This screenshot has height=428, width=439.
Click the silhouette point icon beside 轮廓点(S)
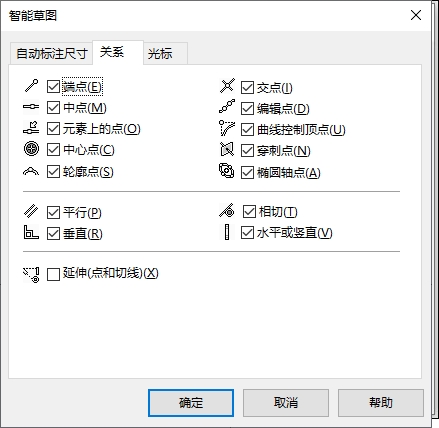(x=31, y=171)
